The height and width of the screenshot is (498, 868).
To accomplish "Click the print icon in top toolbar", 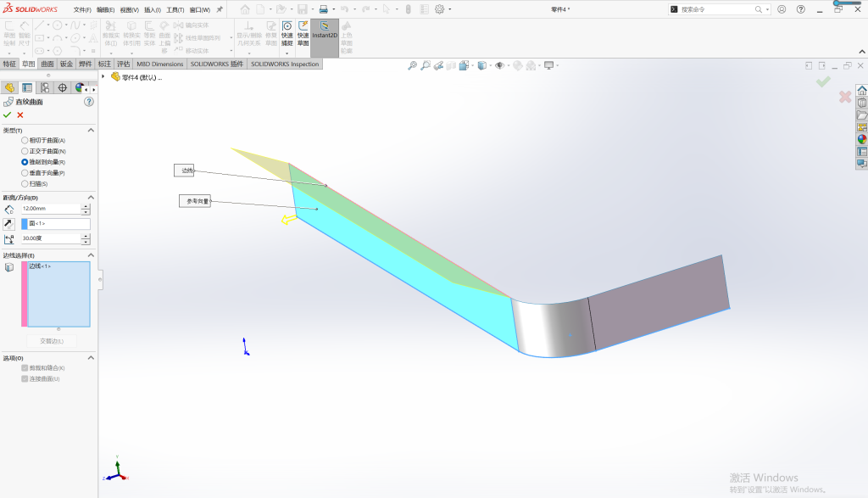I will 323,9.
